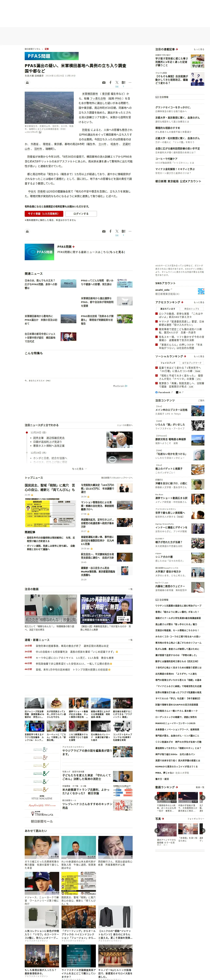Viewport: 210px width, 980px height.
Task: Open the 朝日新聞デジタルのトップページへ link
Action: pos(117,477)
